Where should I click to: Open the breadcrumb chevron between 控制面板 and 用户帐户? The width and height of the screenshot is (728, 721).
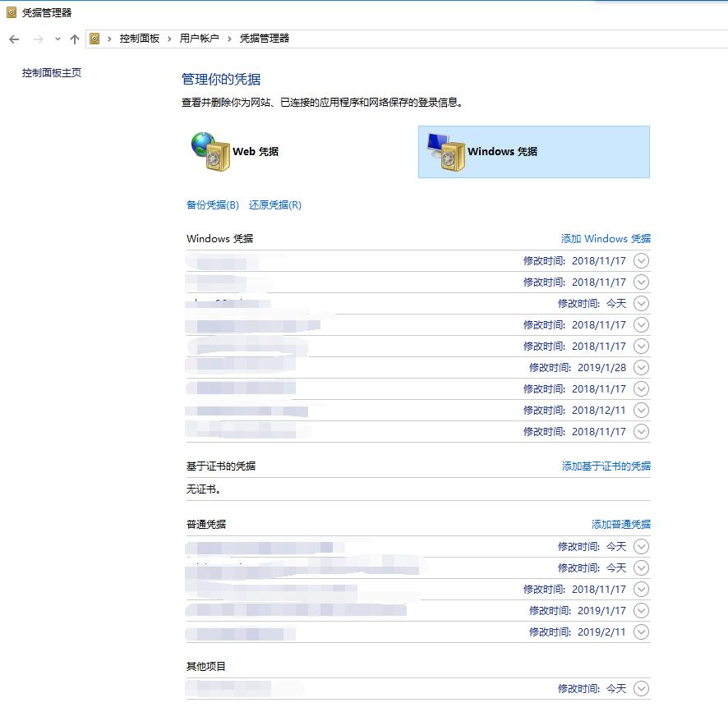click(x=169, y=39)
